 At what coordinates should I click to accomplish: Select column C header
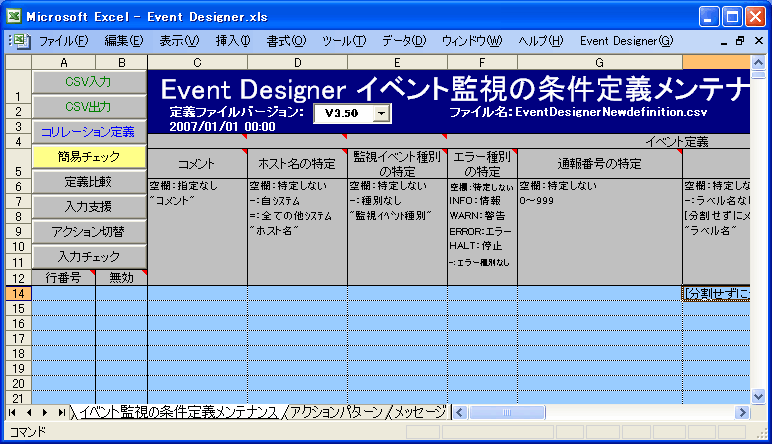coord(197,63)
